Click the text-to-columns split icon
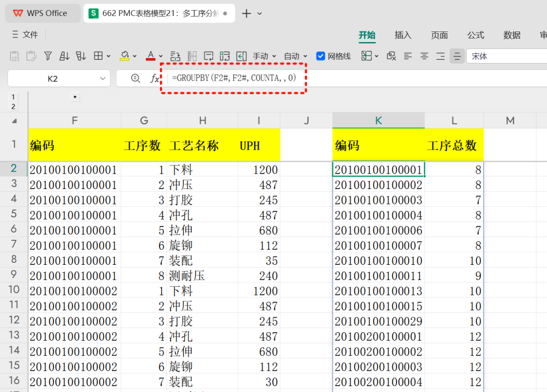Screen dimensions: 547x392 point(192,56)
